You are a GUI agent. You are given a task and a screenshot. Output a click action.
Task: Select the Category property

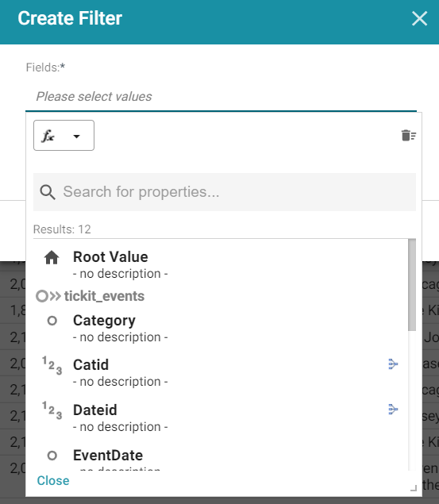220,328
